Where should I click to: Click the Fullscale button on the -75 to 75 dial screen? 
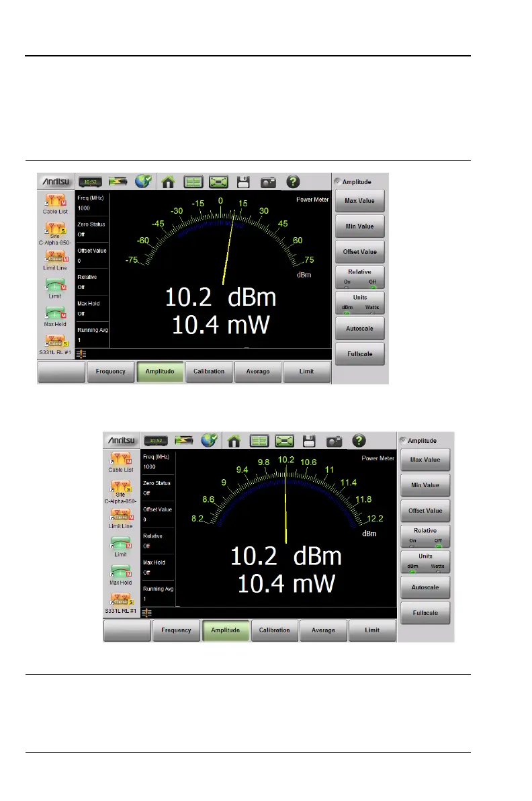pos(360,355)
